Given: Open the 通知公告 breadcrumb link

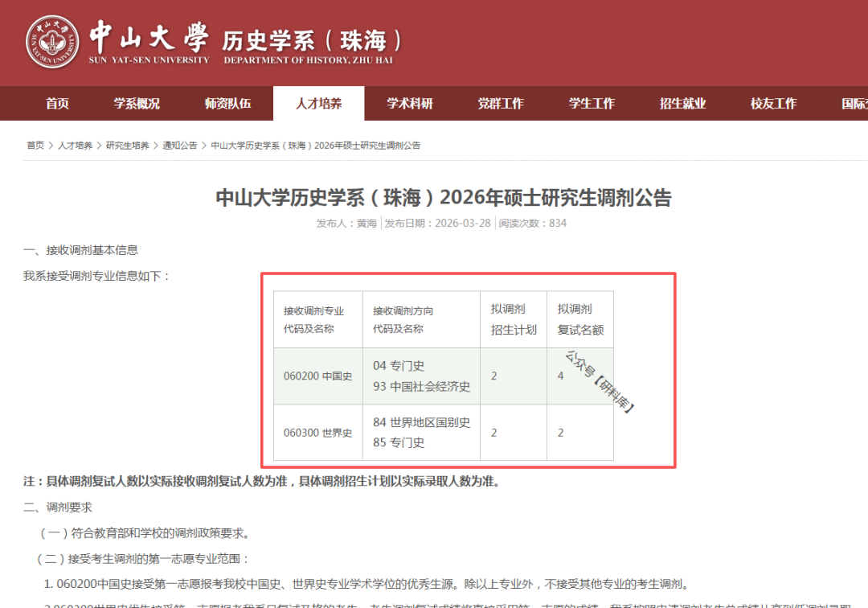Looking at the screenshot, I should (x=180, y=146).
